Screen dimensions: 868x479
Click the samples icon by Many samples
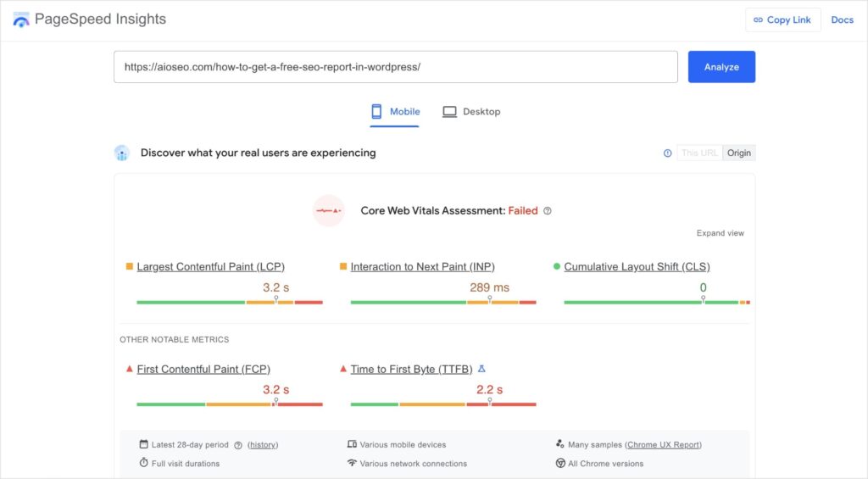[x=559, y=444]
